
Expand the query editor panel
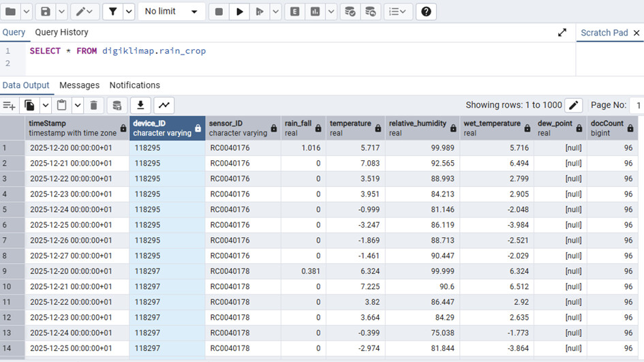[562, 33]
